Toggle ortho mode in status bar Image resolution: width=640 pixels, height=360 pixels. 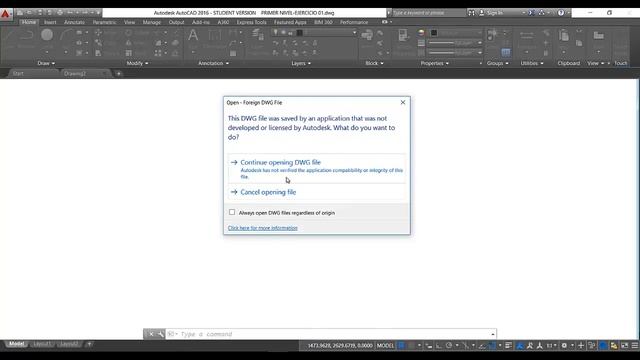pyautogui.click(x=439, y=345)
